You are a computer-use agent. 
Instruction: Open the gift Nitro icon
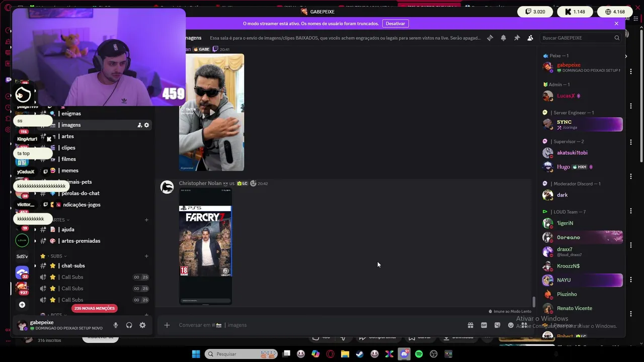tap(470, 325)
